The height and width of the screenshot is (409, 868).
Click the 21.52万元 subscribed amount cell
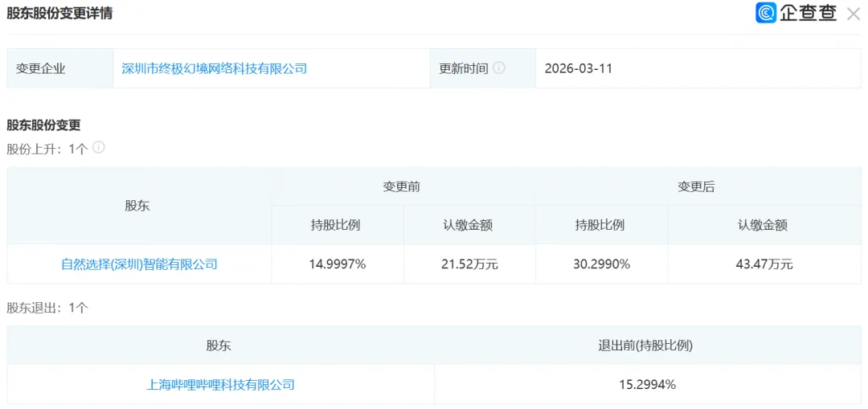click(x=470, y=264)
